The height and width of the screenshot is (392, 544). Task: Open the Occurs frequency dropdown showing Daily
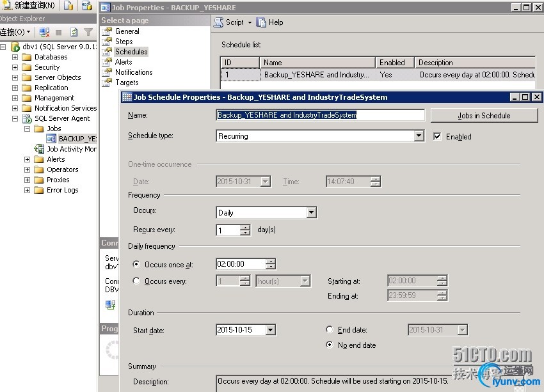click(312, 212)
